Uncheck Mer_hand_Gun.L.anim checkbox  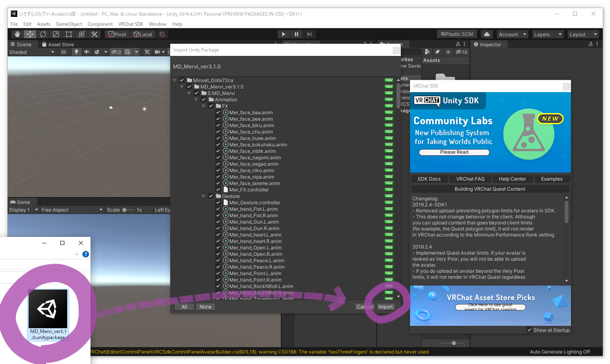pos(218,222)
